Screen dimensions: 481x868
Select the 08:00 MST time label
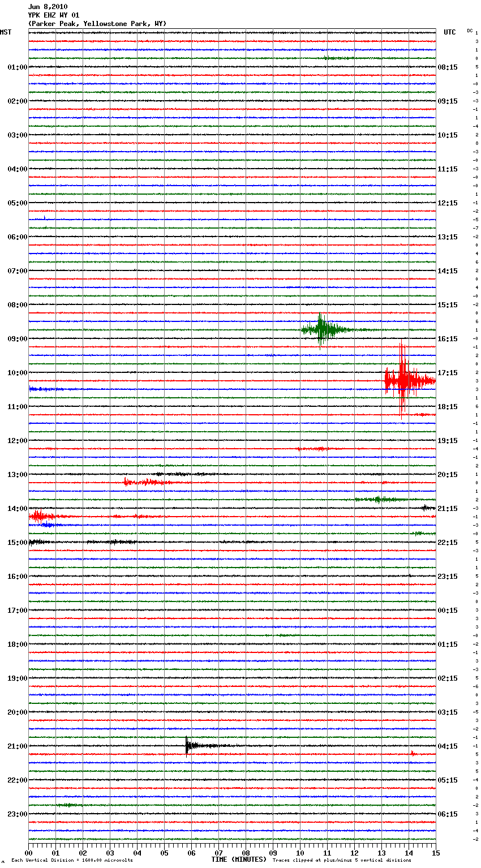(18, 305)
